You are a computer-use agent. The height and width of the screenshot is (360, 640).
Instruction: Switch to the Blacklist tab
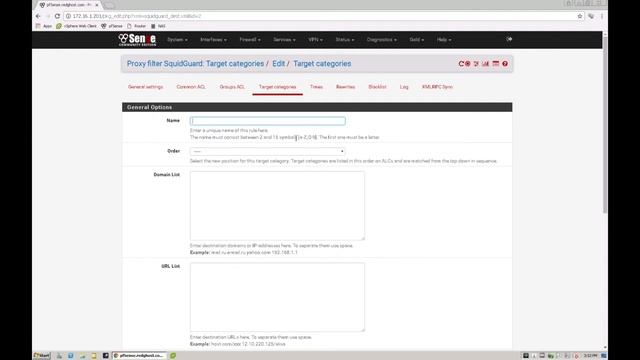coord(377,87)
